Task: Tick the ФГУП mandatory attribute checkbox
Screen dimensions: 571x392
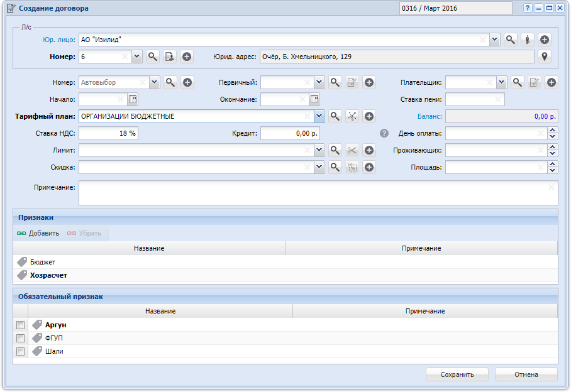Action: click(x=20, y=338)
